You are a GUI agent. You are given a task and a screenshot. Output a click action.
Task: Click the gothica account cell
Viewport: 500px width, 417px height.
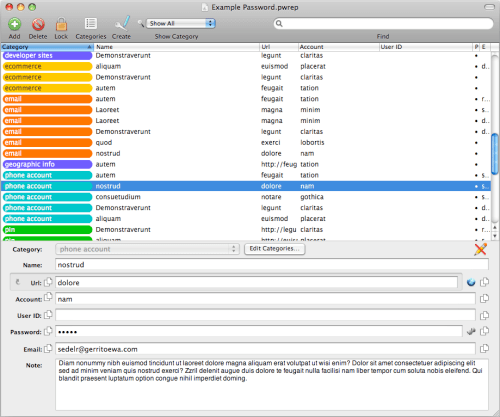point(312,197)
